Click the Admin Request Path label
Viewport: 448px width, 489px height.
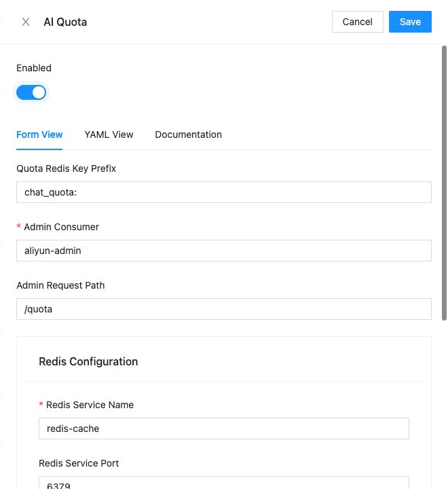tap(60, 285)
